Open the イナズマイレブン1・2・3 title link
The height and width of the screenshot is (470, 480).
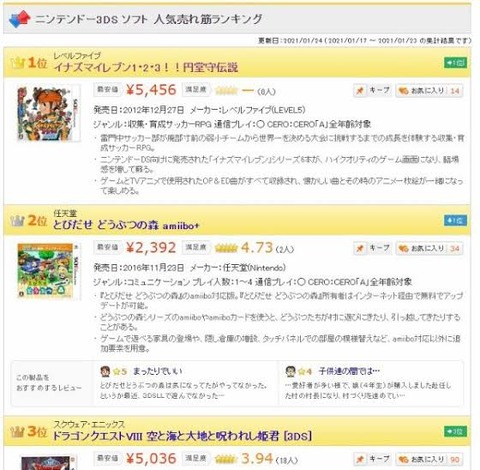(x=146, y=67)
